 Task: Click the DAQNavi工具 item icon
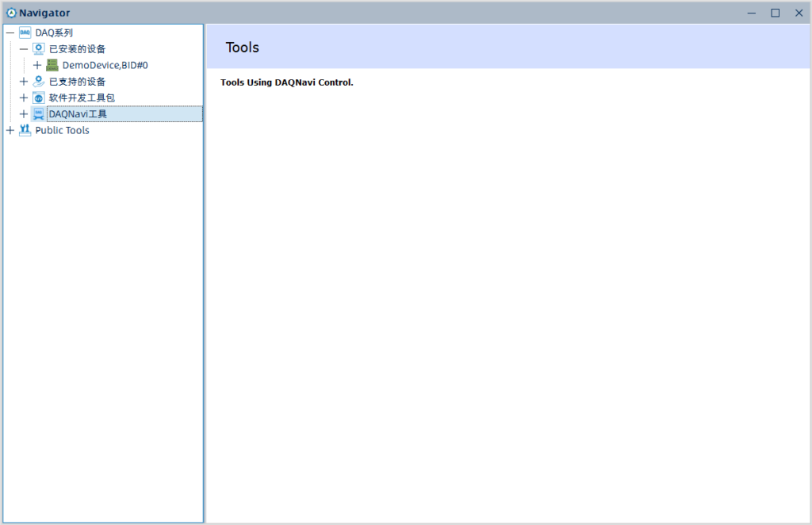pyautogui.click(x=38, y=114)
